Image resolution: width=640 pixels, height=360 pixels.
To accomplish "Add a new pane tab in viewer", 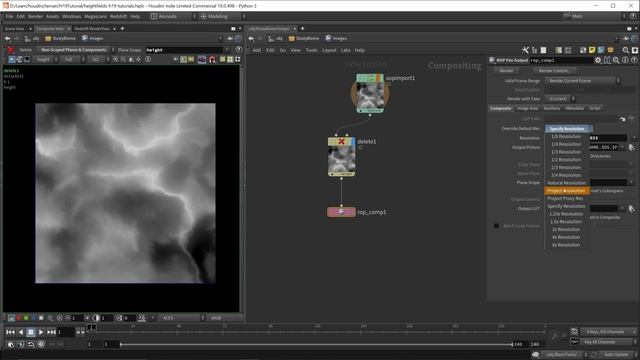I will pos(122,29).
